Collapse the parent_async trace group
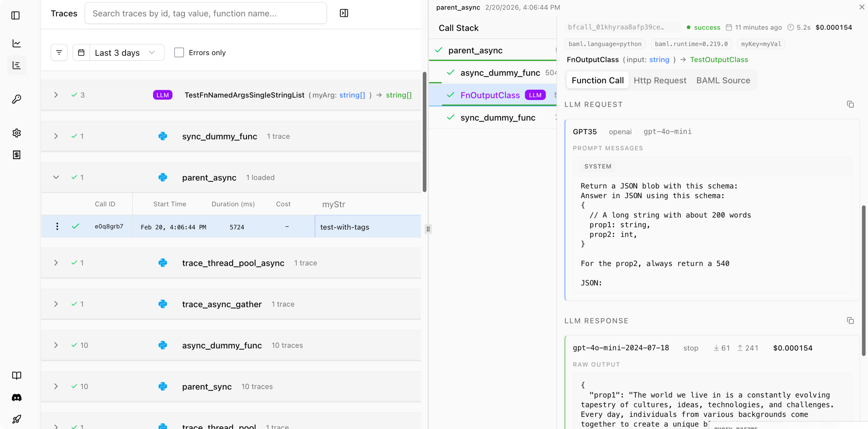 coord(56,177)
